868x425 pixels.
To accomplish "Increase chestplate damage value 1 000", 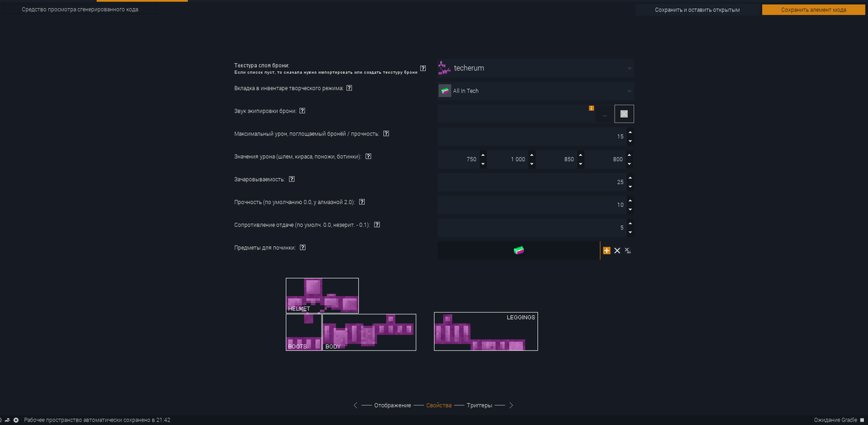I will click(532, 155).
